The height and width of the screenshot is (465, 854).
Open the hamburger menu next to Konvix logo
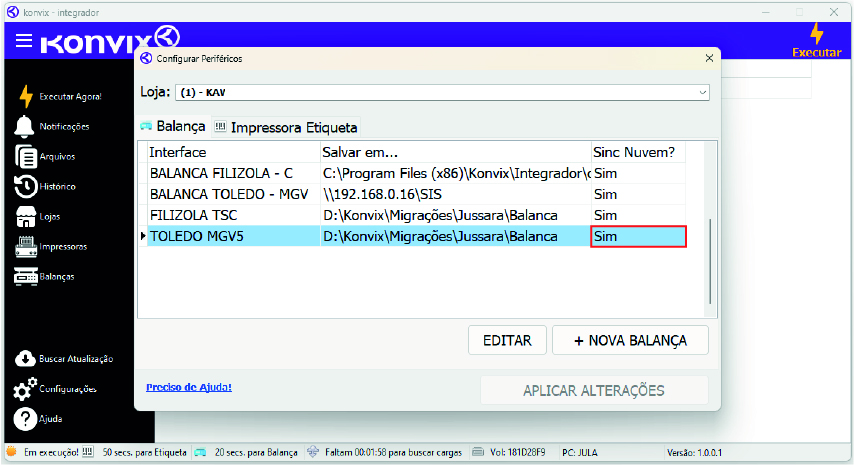pos(23,40)
